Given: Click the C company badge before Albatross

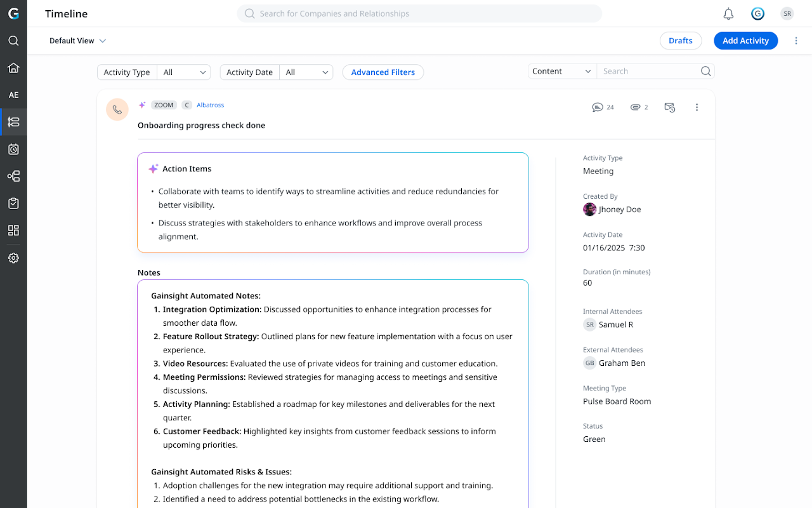Looking at the screenshot, I should (x=187, y=105).
